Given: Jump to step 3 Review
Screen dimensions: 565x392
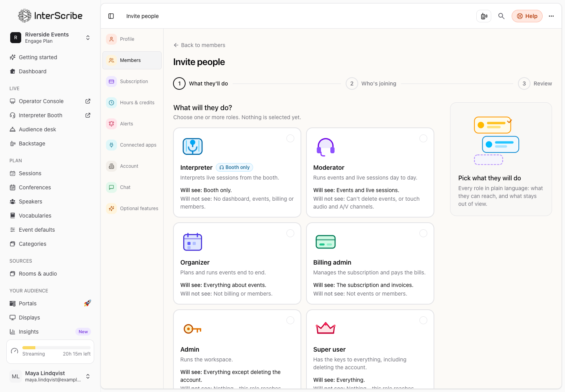Looking at the screenshot, I should (x=535, y=83).
